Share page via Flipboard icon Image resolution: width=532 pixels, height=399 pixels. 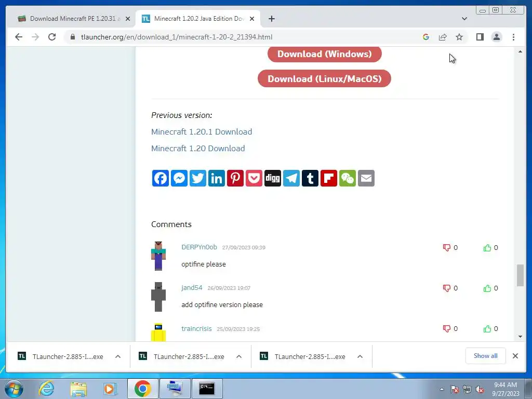click(x=329, y=178)
